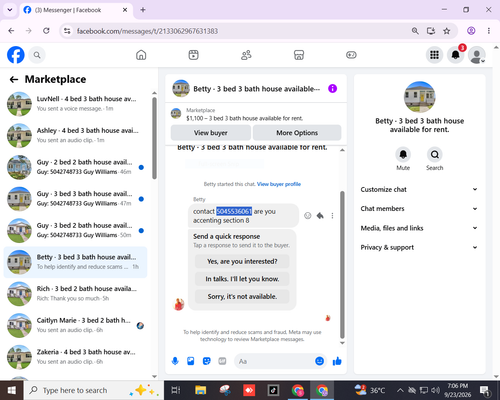Expand Customize chat section
The width and height of the screenshot is (500, 400).
coord(419,189)
